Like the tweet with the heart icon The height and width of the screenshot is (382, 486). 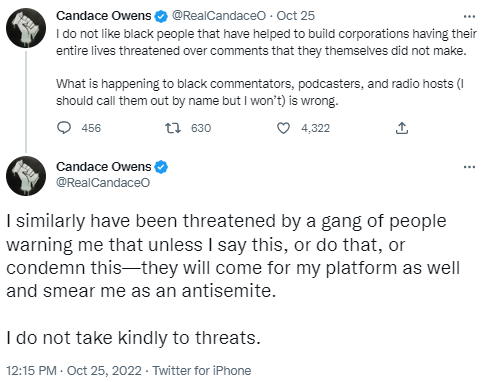click(283, 128)
